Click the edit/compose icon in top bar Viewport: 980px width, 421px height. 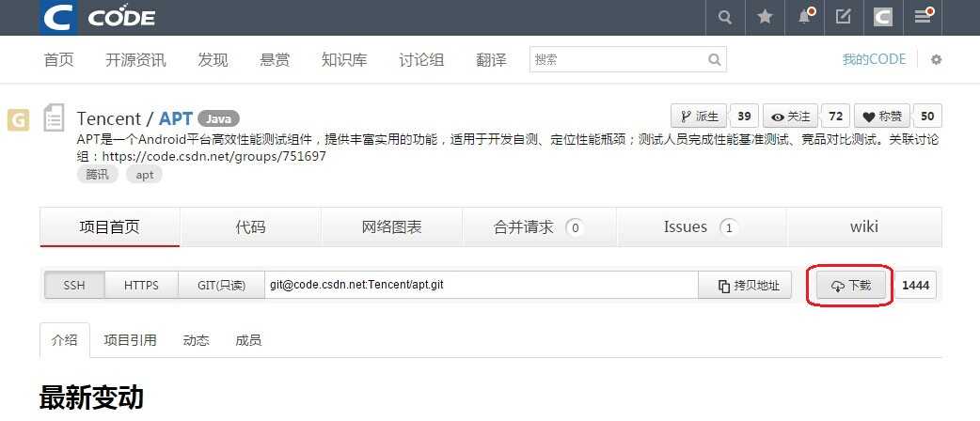pyautogui.click(x=844, y=18)
